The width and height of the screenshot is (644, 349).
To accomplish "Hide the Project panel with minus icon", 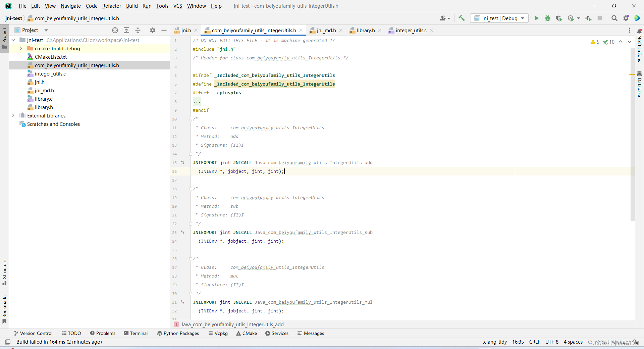I will (164, 30).
